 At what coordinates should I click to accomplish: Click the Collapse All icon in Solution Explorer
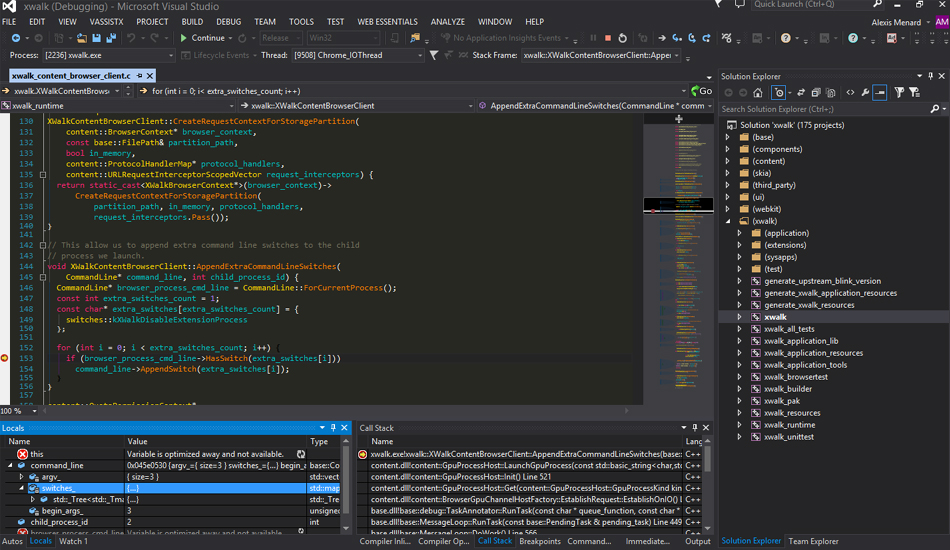click(816, 93)
